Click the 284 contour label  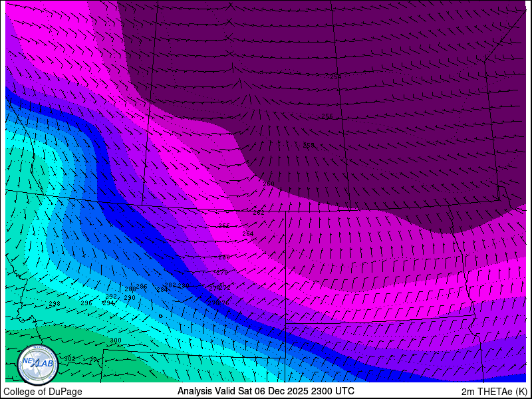click(x=162, y=290)
